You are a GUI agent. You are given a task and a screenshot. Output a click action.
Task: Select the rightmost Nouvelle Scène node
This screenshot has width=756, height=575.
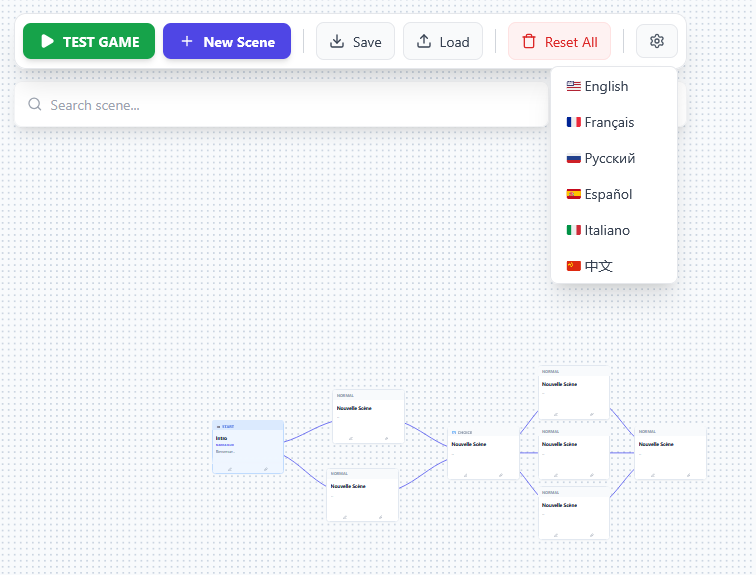[670, 453]
